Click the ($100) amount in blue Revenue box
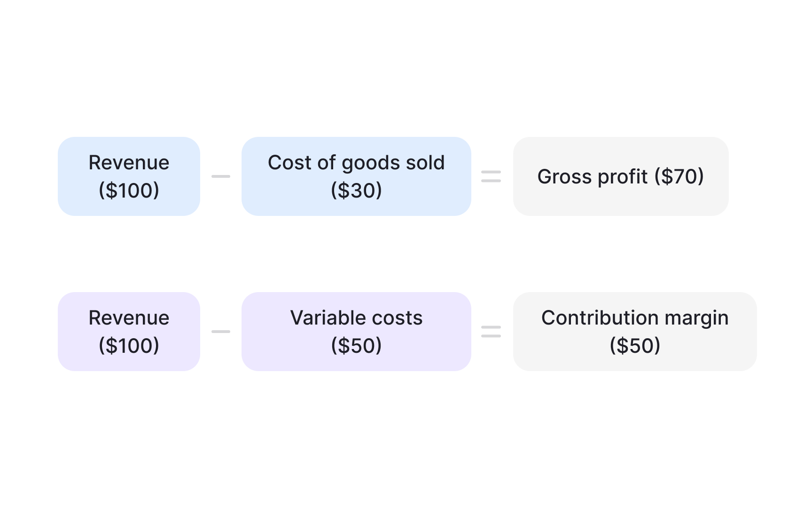Viewport: 812px width, 508px height. 129,190
